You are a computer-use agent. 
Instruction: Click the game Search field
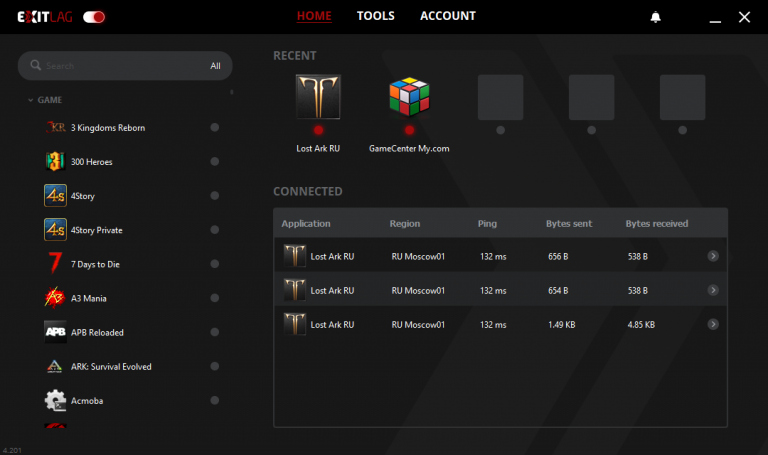(125, 66)
